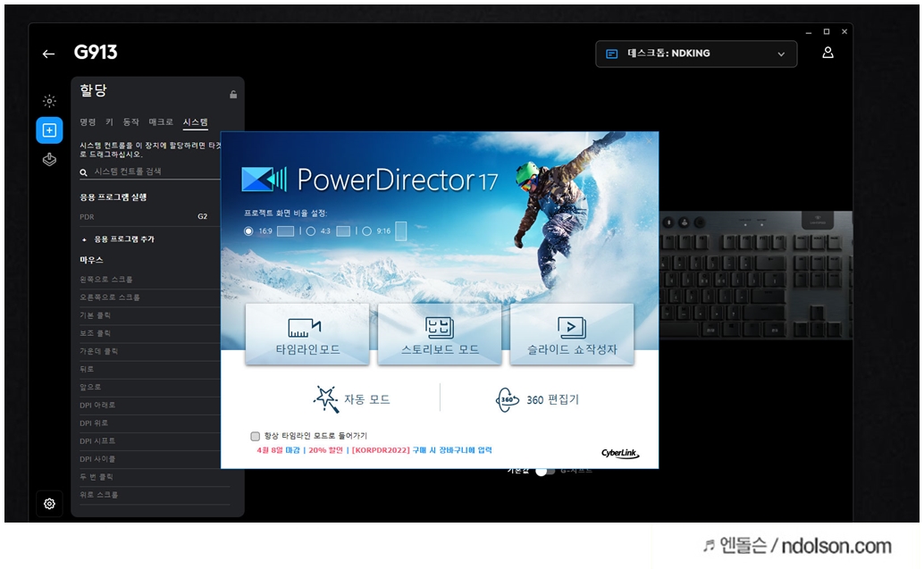Click the CyberLink logo
Screen dimensions: 924x569
tap(619, 453)
